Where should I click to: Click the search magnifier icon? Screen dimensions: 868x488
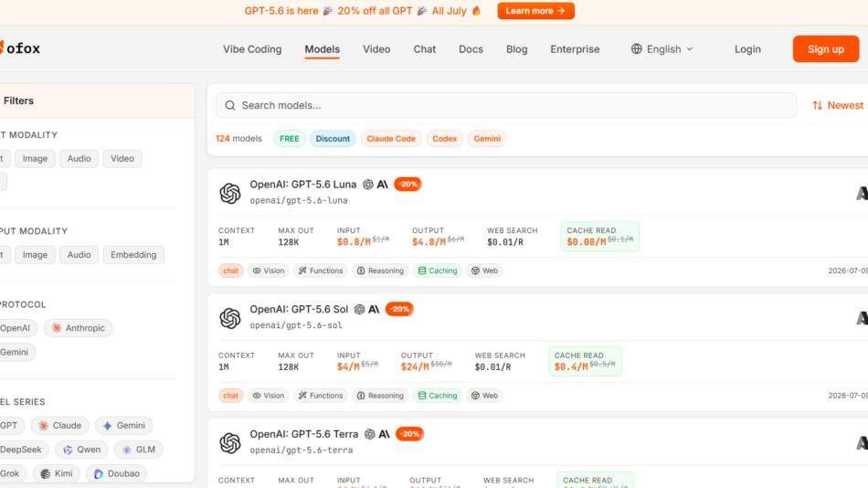tap(230, 105)
